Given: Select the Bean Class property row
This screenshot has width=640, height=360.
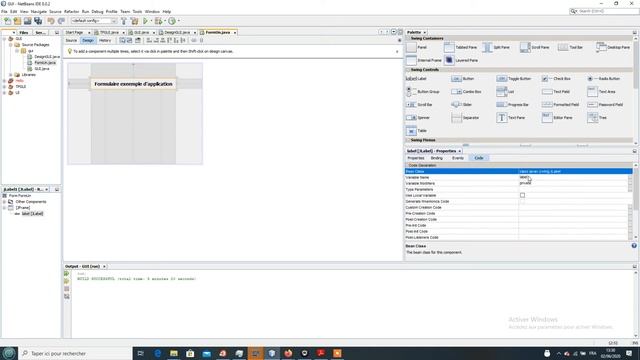Looking at the screenshot, I should click(518, 171).
